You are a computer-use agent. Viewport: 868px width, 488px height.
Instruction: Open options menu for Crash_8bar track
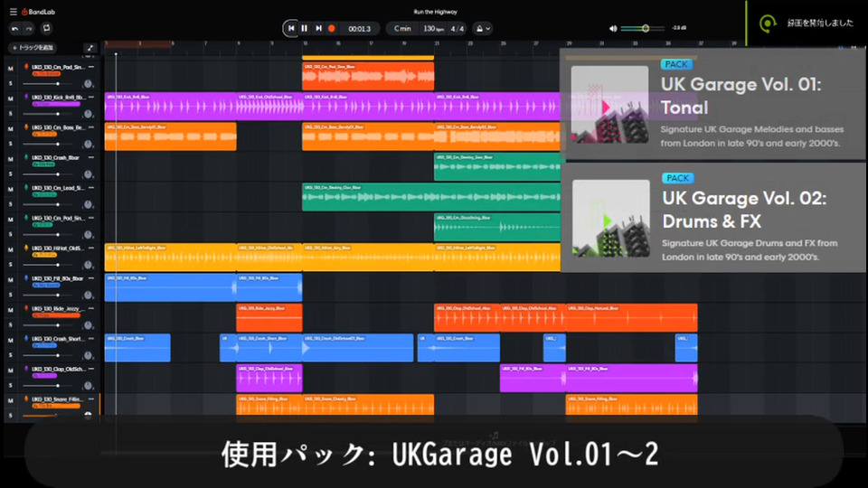click(x=91, y=157)
